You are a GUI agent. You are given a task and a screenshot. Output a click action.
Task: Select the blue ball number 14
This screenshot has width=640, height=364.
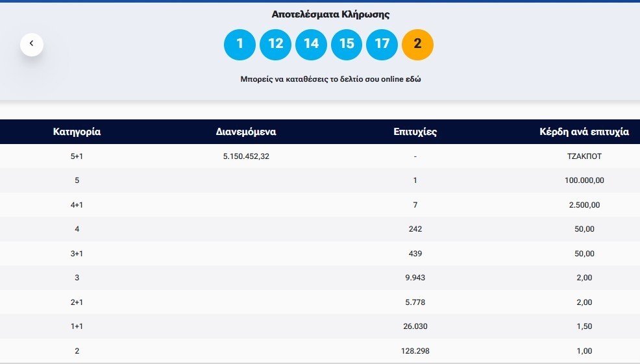tap(311, 44)
